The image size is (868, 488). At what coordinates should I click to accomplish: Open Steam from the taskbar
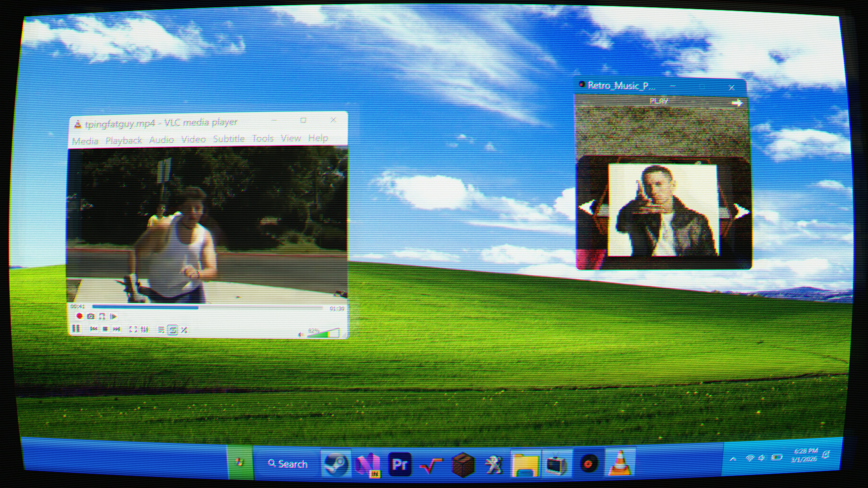click(x=336, y=464)
